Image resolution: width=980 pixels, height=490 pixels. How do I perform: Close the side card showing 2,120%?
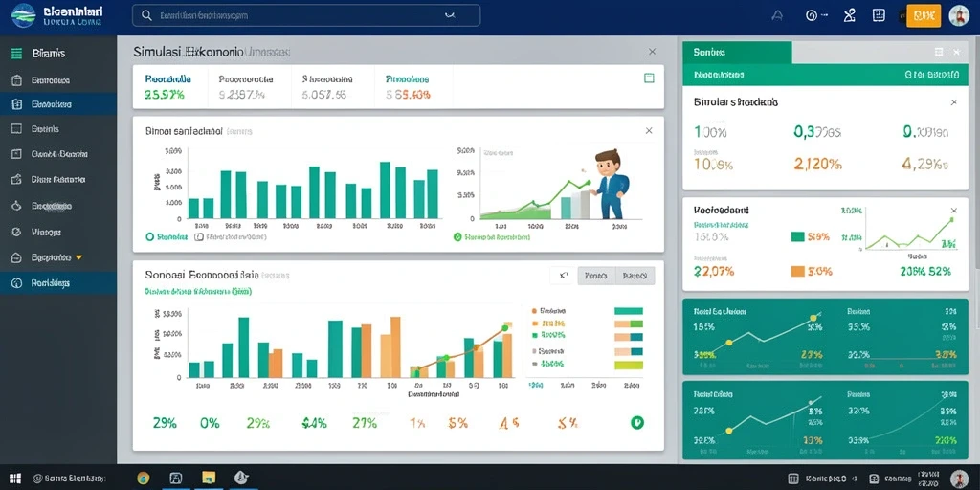pos(954,101)
